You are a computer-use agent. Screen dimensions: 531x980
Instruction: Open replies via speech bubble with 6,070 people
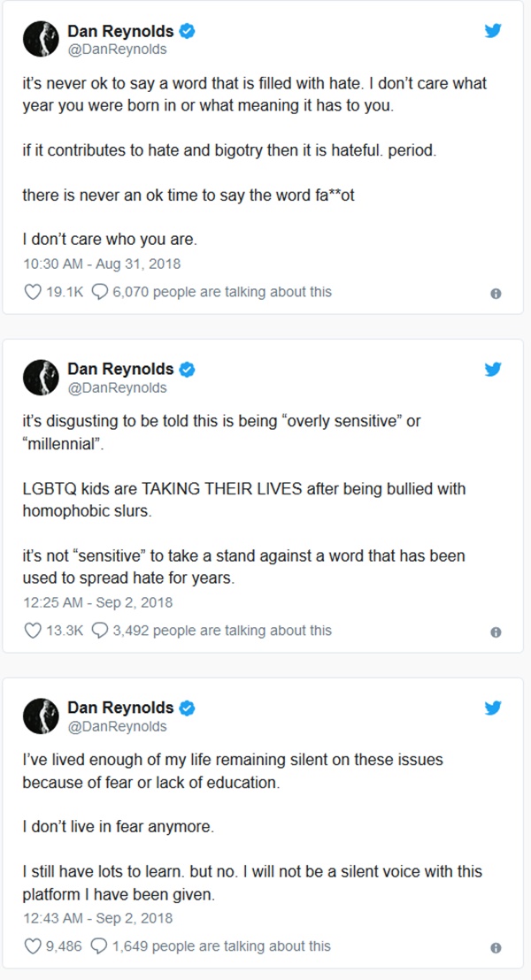tap(100, 292)
